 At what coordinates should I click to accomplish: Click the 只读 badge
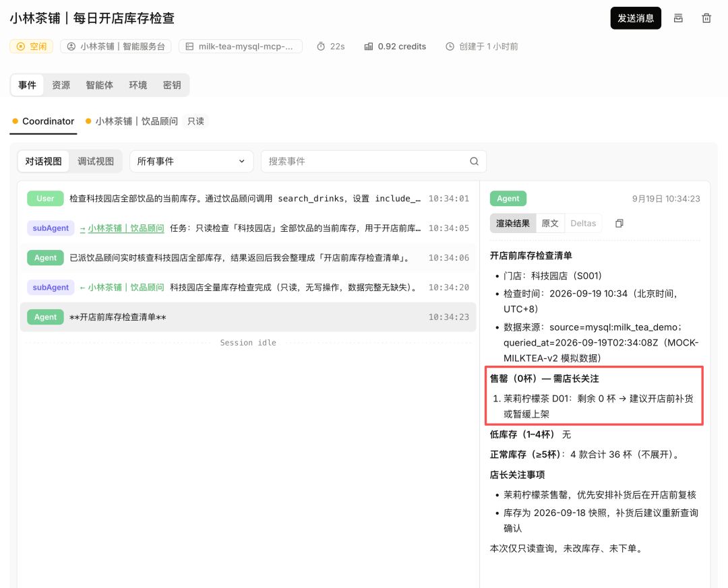(x=195, y=121)
